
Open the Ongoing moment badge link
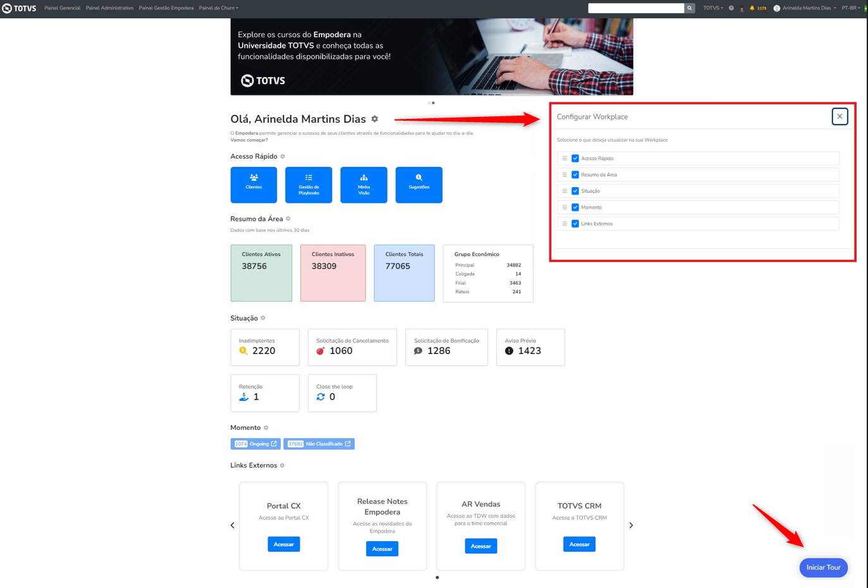tap(255, 444)
